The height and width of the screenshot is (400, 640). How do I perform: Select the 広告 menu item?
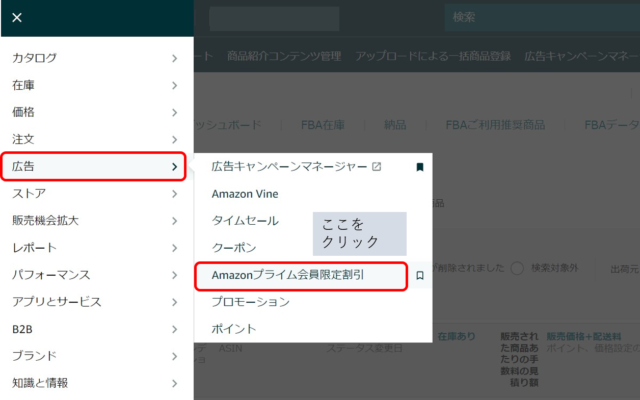point(94,167)
